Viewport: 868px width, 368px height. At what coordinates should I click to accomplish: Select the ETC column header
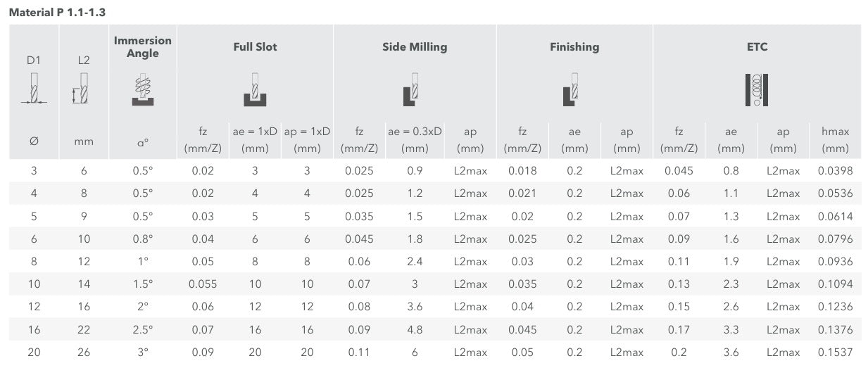[757, 47]
